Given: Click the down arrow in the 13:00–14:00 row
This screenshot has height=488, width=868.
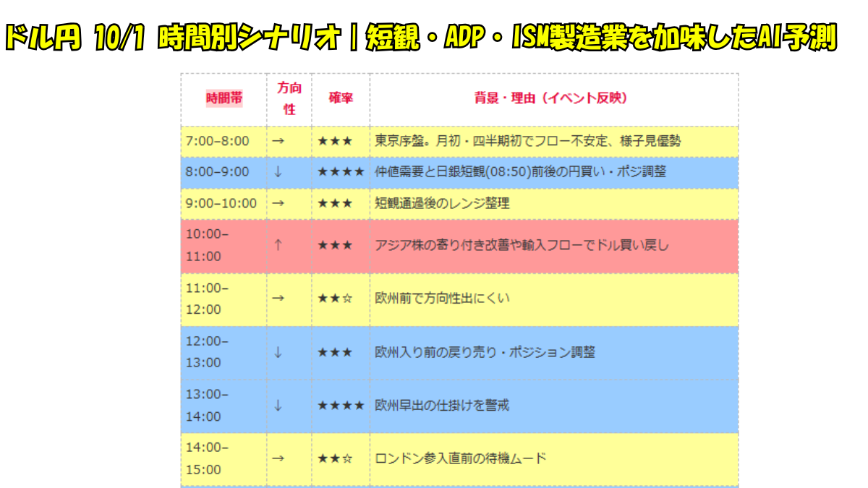Looking at the screenshot, I should coord(278,406).
